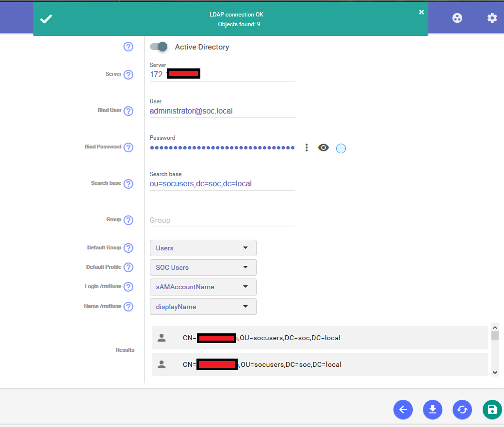Open help icon for Bind Password

pyautogui.click(x=128, y=147)
